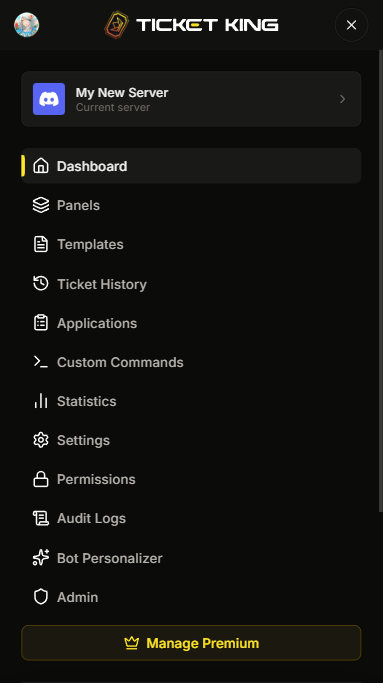Click the Bot Personalizer sparkle icon
Image resolution: width=383 pixels, height=683 pixels.
pyautogui.click(x=41, y=558)
